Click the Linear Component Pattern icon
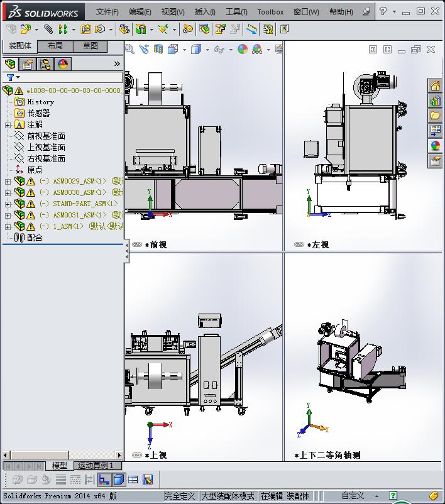The image size is (445, 504). pyautogui.click(x=63, y=30)
